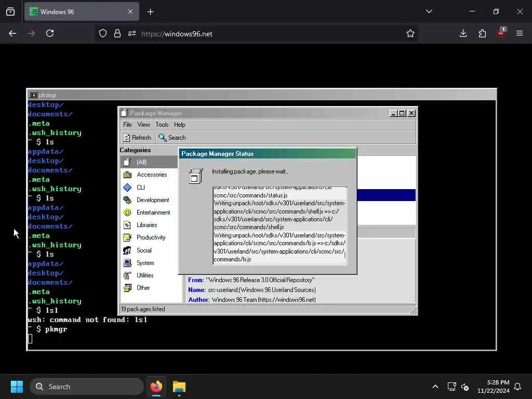
Task: Select the Entertainment smiley icon
Action: click(127, 212)
